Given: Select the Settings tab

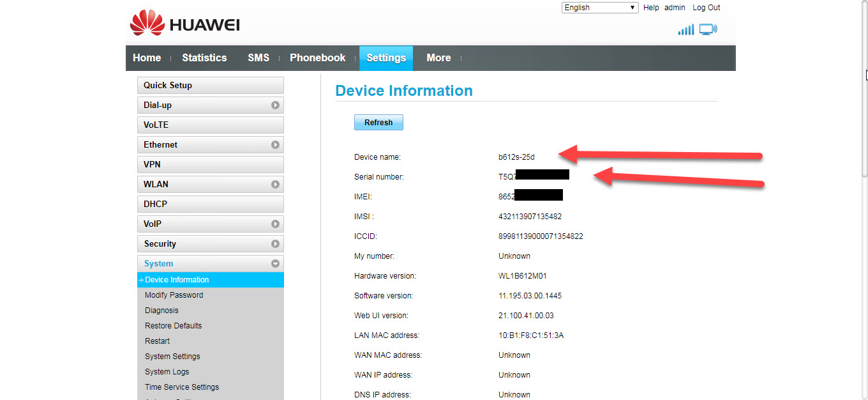Looking at the screenshot, I should click(386, 58).
